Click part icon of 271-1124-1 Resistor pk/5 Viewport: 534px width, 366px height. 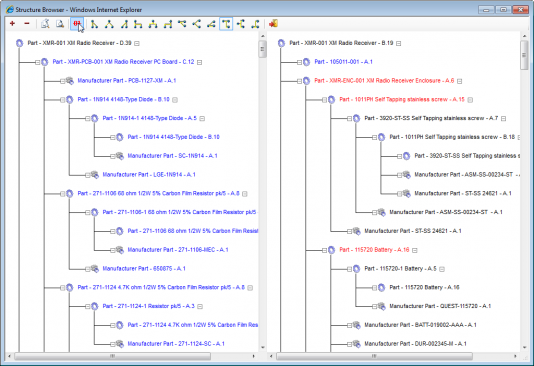pyautogui.click(x=95, y=306)
